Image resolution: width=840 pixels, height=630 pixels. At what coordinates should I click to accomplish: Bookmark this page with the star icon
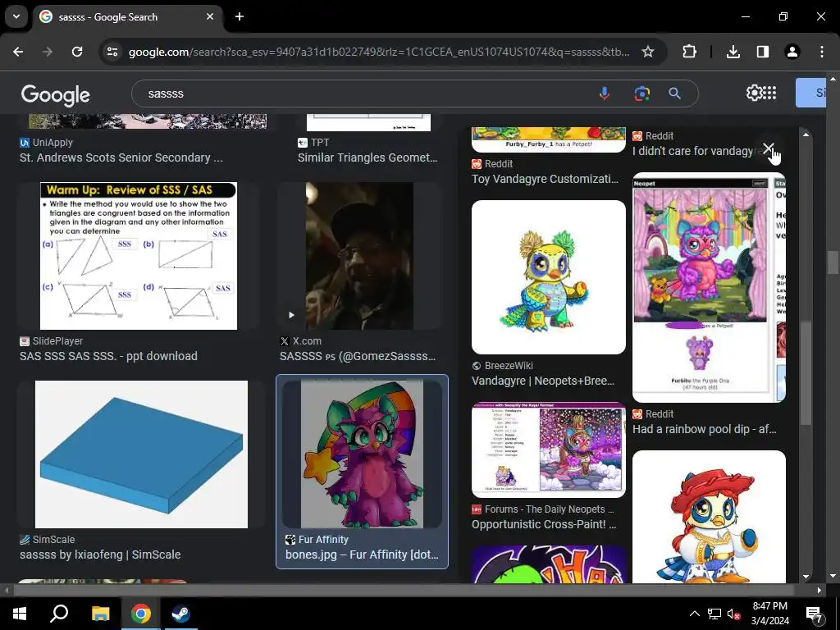(648, 52)
